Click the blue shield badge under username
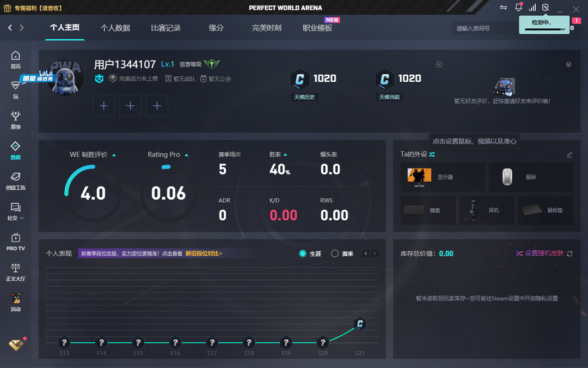Screen dimensions: 588x368 click(99, 79)
